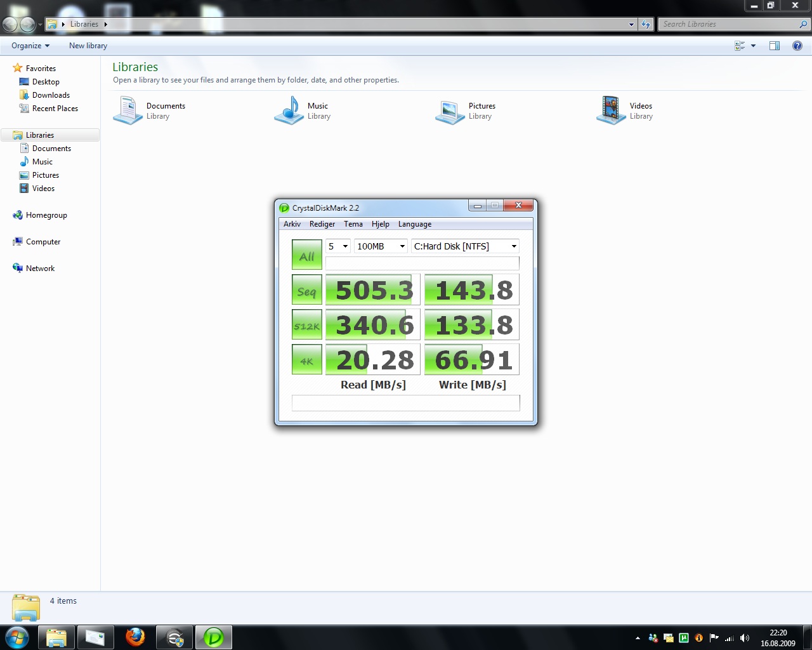Screen dimensions: 812x650
Task: Open the 100MB test size dropdown
Action: pos(381,246)
